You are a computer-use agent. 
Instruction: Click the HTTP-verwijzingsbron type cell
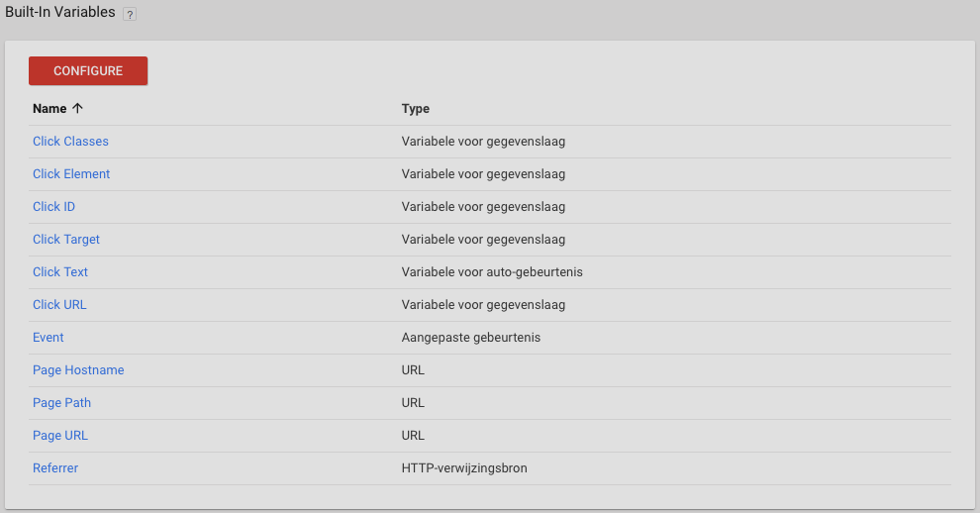[x=464, y=468]
